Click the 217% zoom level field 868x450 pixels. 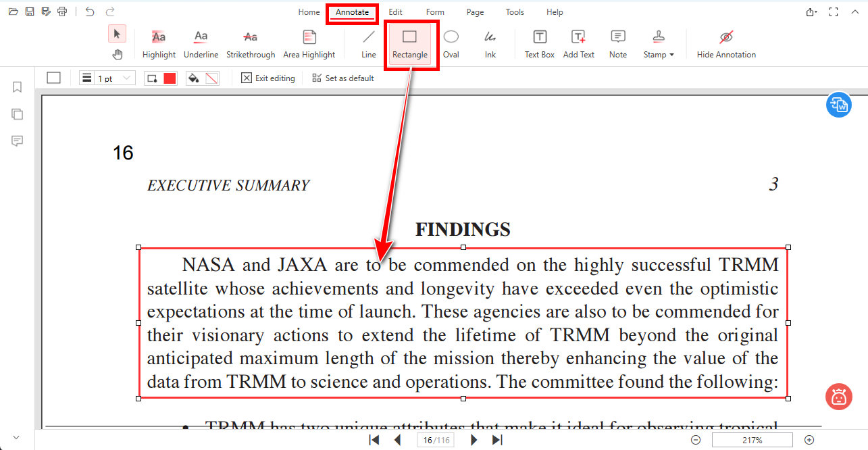pos(753,441)
